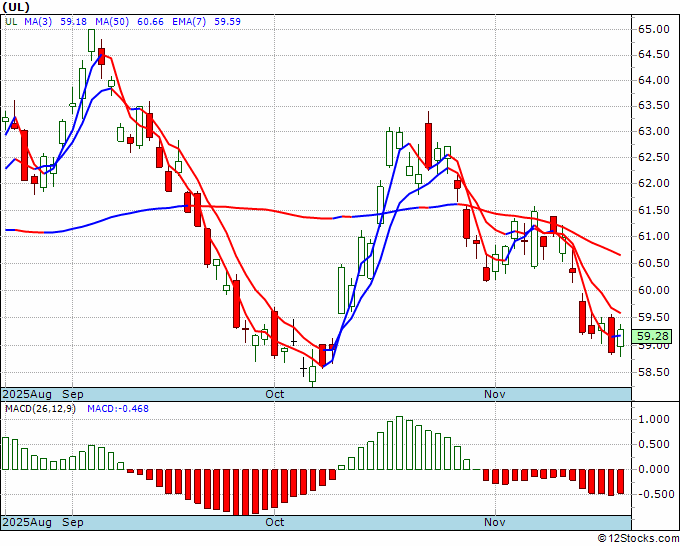Click the Sep marker on price timeline
Viewport: 680px width, 546px height.
pos(73,394)
